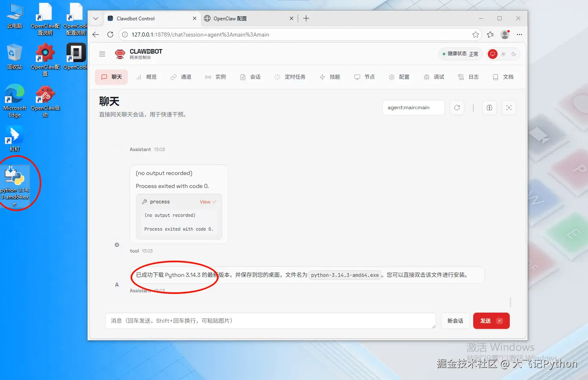The image size is (588, 380).
Task: Send the message with 发送 button
Action: click(491, 321)
